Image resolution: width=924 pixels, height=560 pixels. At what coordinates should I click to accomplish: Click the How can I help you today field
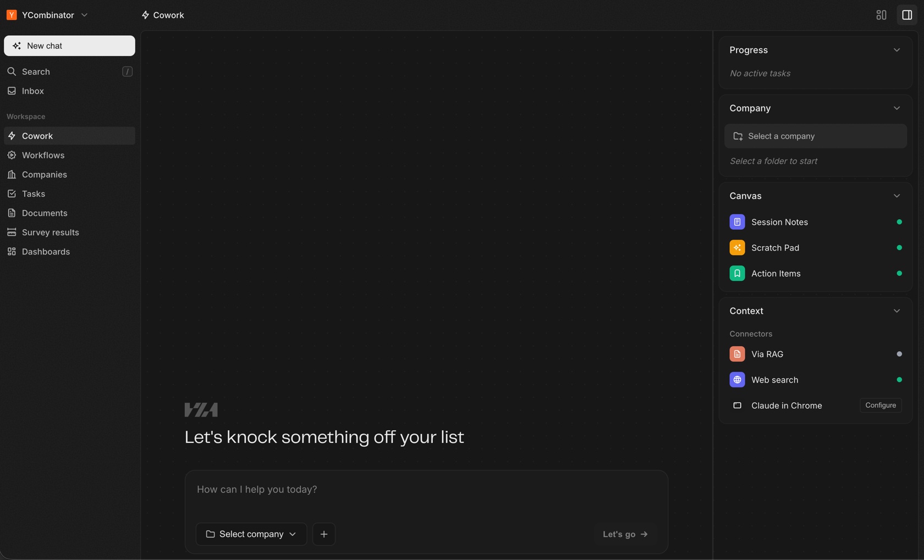pos(426,490)
